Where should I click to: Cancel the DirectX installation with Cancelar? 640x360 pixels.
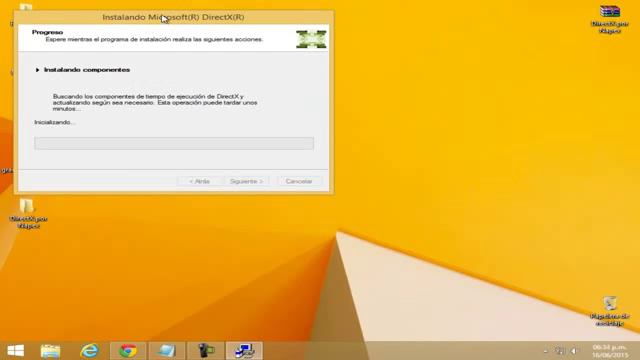tap(299, 181)
